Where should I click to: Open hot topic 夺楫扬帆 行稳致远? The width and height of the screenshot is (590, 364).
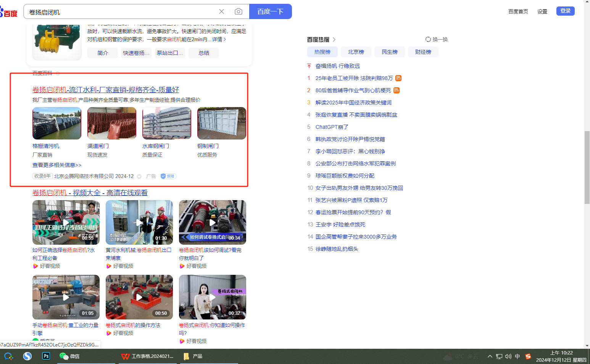338,66
